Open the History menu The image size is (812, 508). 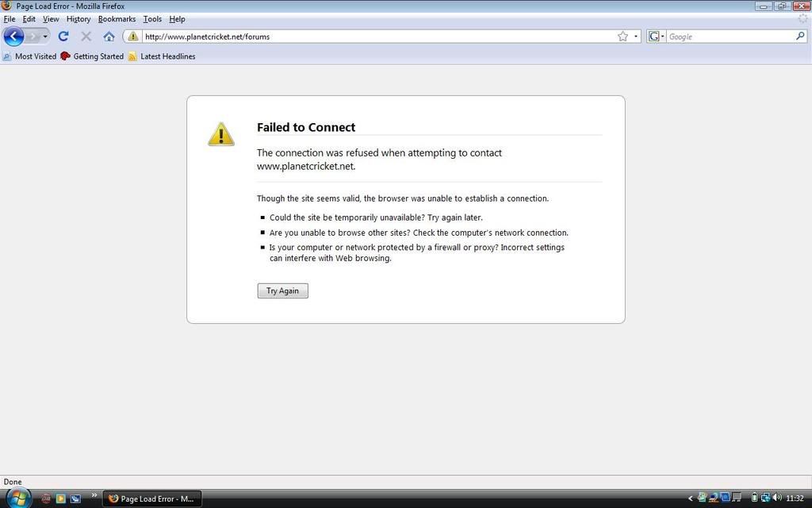[79, 19]
